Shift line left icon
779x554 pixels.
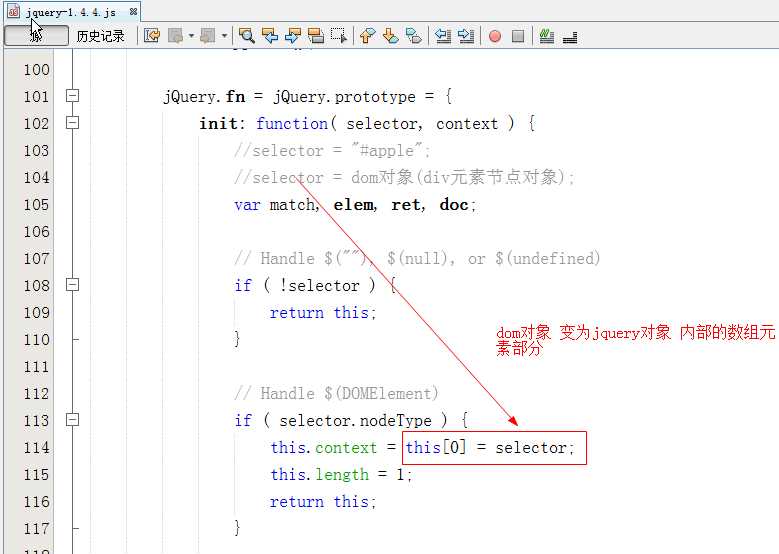point(443,36)
